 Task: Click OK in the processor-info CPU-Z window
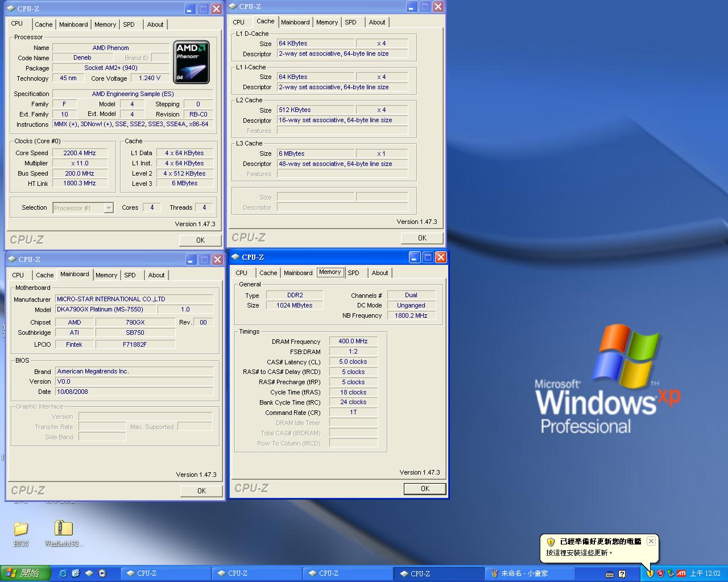[x=200, y=240]
